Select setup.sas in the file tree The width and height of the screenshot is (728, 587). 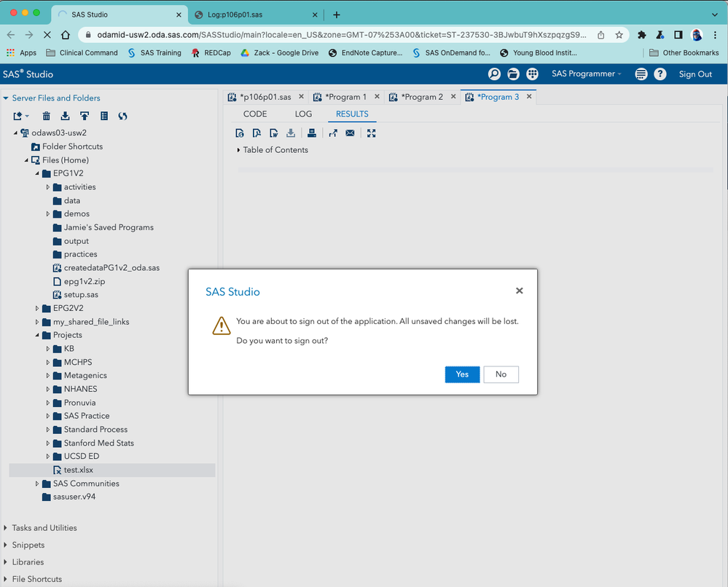[x=81, y=295]
